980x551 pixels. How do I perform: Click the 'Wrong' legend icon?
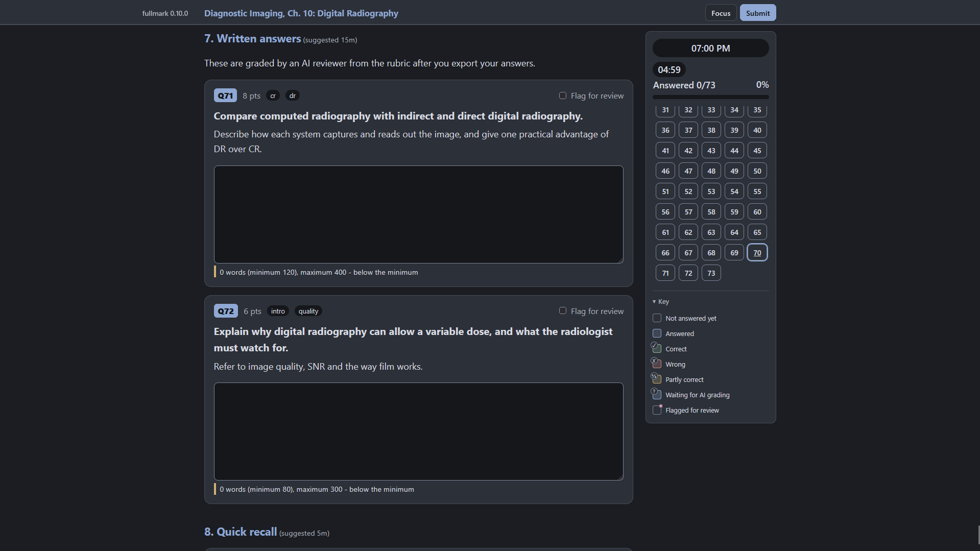click(x=657, y=364)
